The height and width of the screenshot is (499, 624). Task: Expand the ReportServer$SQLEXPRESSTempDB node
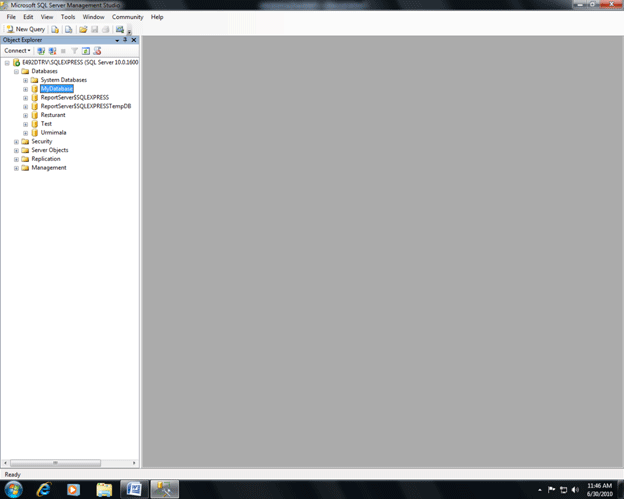pyautogui.click(x=25, y=107)
